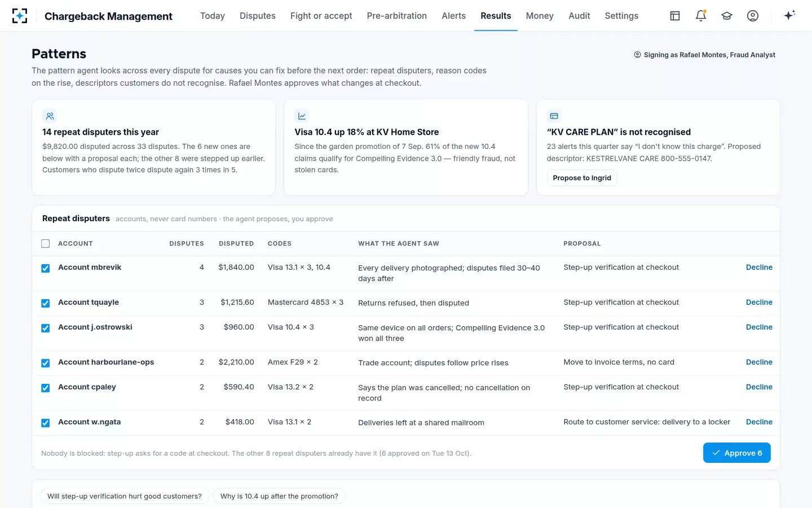Open the user profile icon

pyautogui.click(x=753, y=16)
